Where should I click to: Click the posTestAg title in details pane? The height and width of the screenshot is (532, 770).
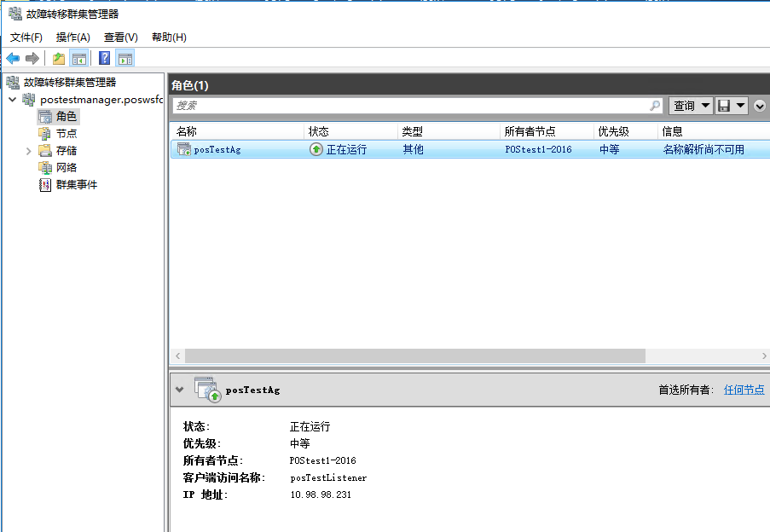point(253,390)
